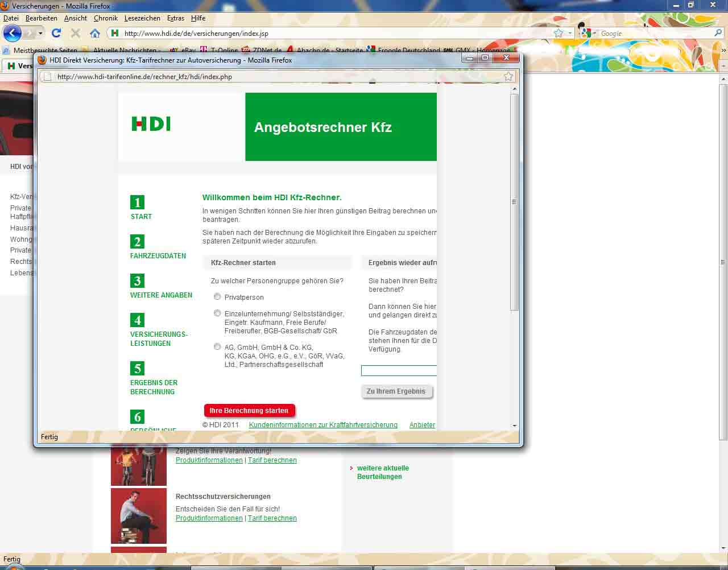728x570 pixels.
Task: Select step 1 START icon
Action: (137, 203)
